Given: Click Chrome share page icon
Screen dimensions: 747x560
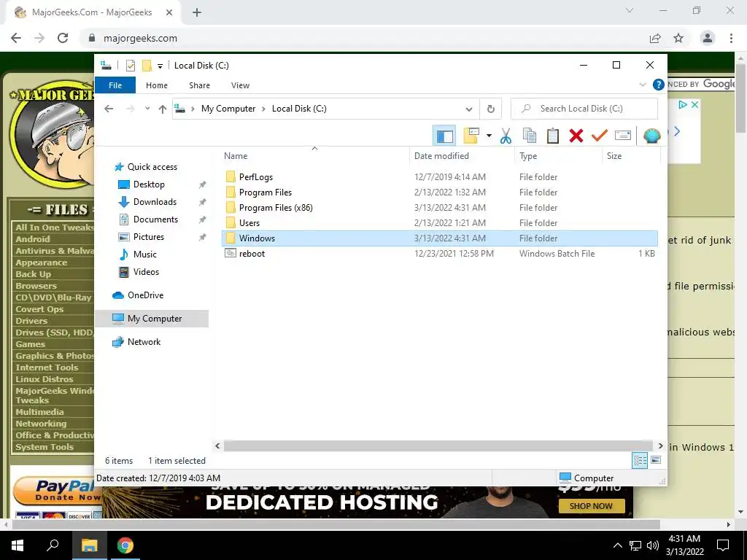Looking at the screenshot, I should tap(655, 38).
